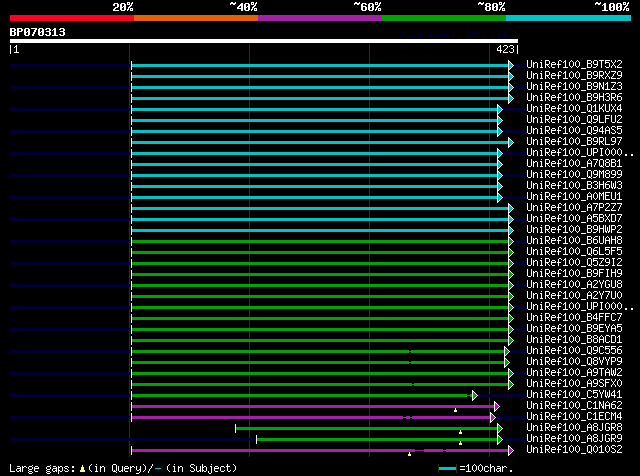The height and width of the screenshot is (476, 640).
Task: Click green arrowhead ending the UniRef100_A8JGR9 alignment
Action: pyautogui.click(x=500, y=440)
